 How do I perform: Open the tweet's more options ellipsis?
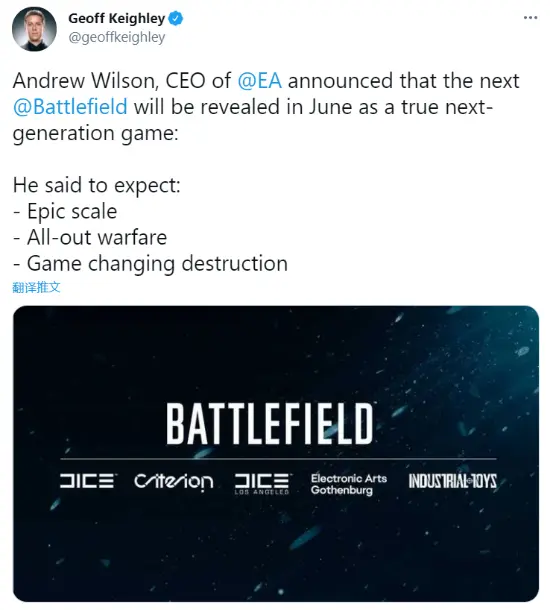point(530,18)
